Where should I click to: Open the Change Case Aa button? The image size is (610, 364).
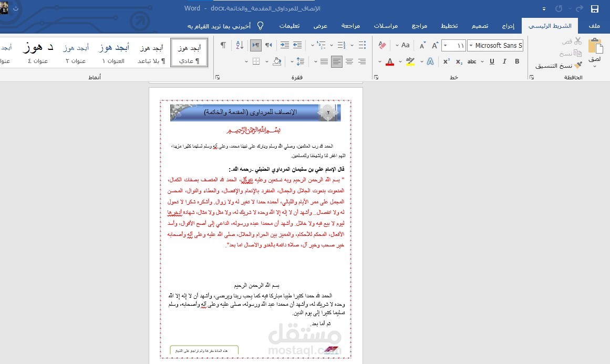tap(405, 45)
